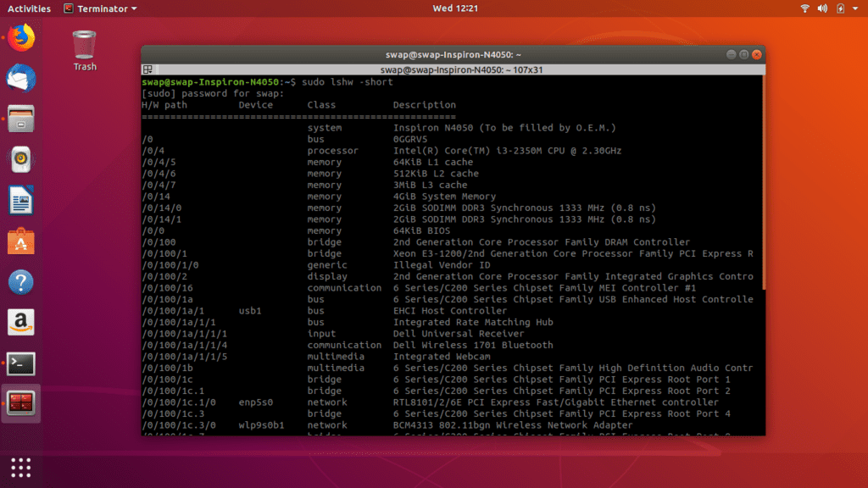Open LibreOffice Writer

(x=19, y=200)
